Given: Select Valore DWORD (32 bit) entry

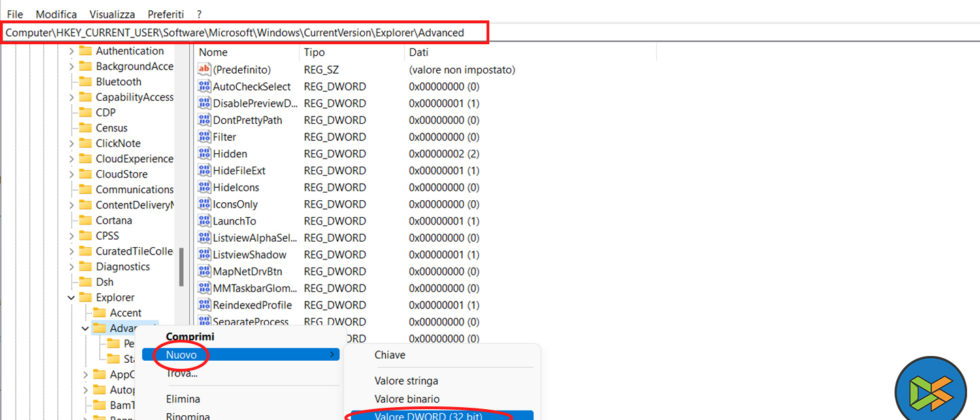Looking at the screenshot, I should pos(442,416).
